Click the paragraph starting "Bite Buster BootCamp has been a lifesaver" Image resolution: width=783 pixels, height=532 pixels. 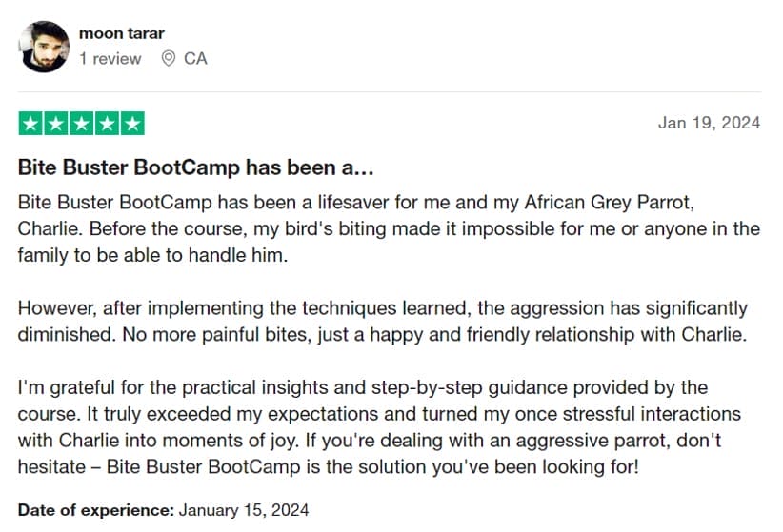[x=381, y=228]
